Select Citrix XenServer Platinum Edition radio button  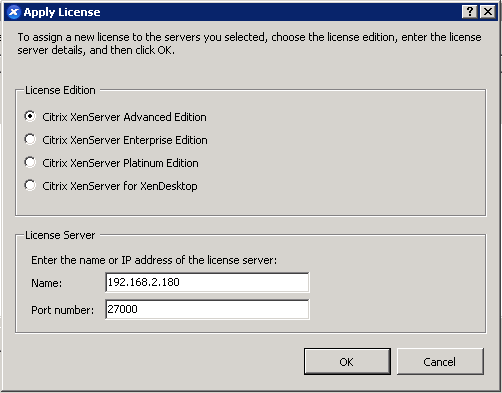click(30, 162)
